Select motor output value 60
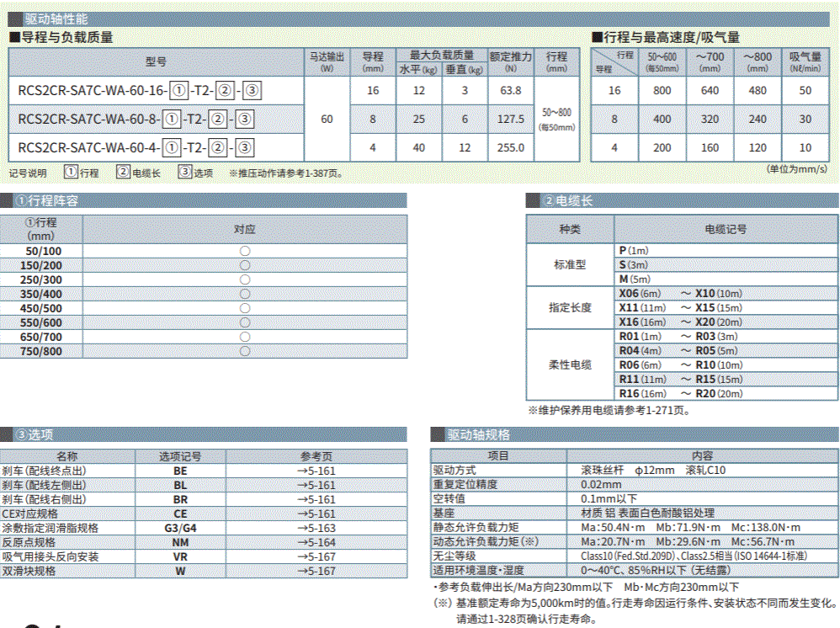The width and height of the screenshot is (840, 628). click(327, 119)
